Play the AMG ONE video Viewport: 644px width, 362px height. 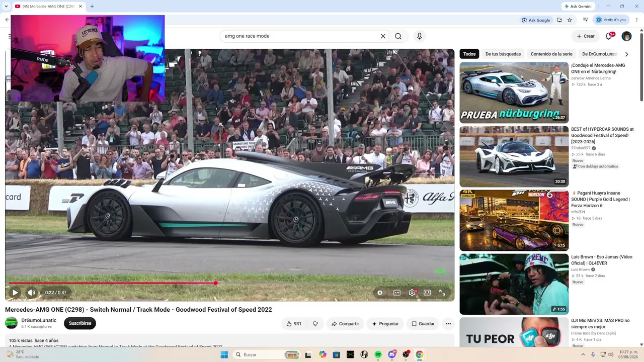15,293
